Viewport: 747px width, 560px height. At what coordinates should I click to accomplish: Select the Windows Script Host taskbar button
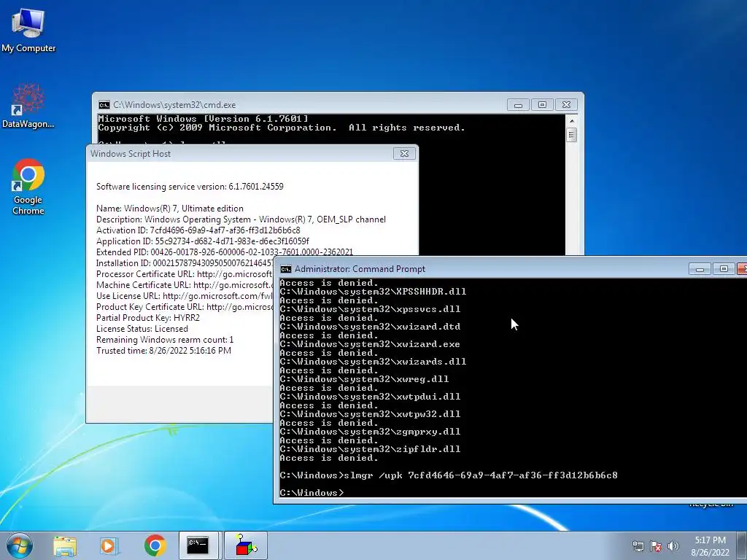pos(246,545)
